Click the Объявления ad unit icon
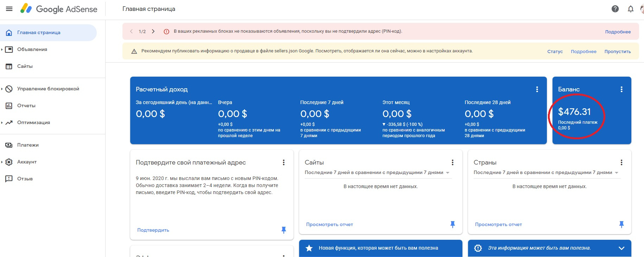This screenshot has width=644, height=257. coord(9,49)
